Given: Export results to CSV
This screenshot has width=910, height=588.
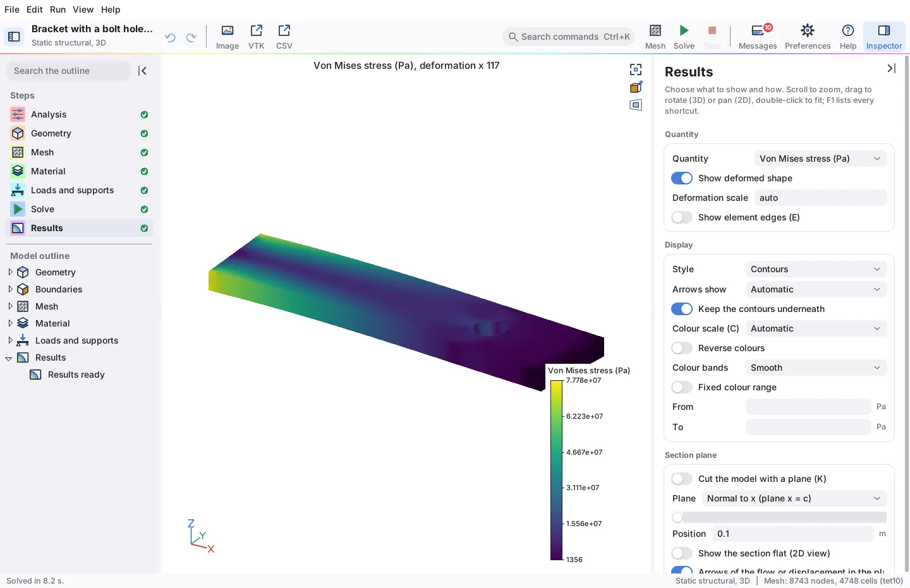Looking at the screenshot, I should 284,37.
